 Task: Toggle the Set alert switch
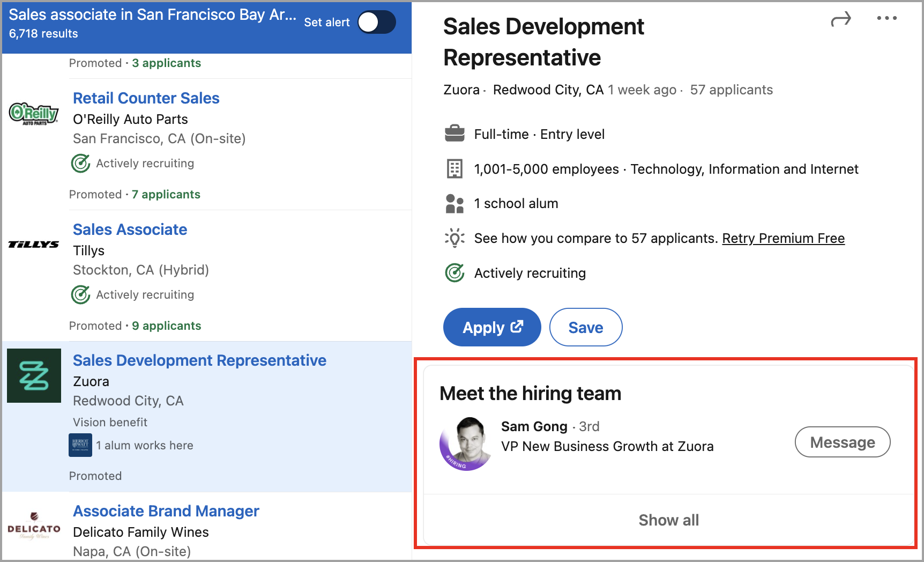point(377,23)
